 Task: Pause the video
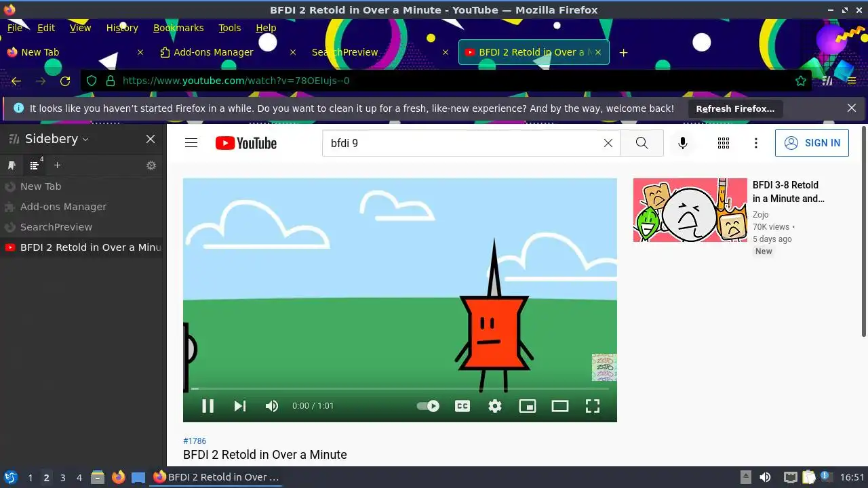(208, 406)
